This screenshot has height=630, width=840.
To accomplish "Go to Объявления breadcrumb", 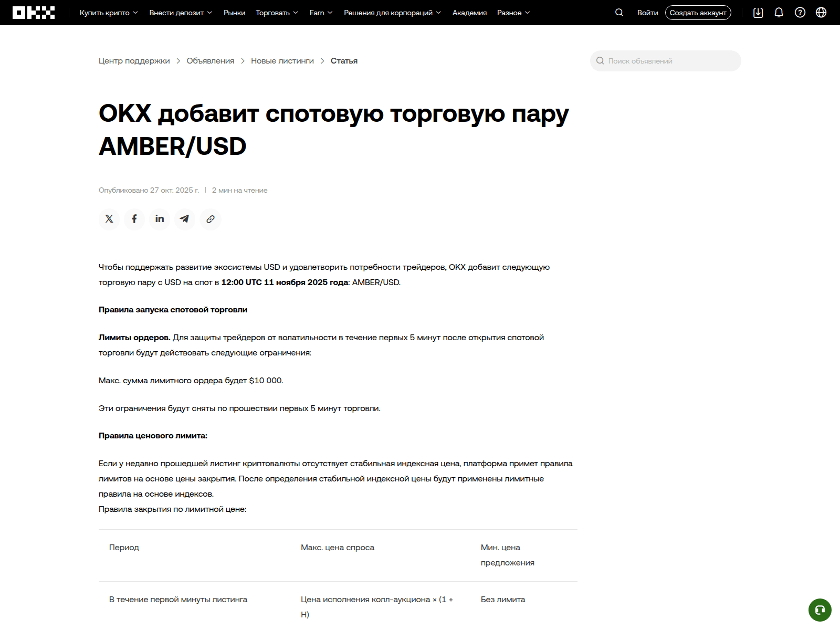I will click(x=211, y=61).
